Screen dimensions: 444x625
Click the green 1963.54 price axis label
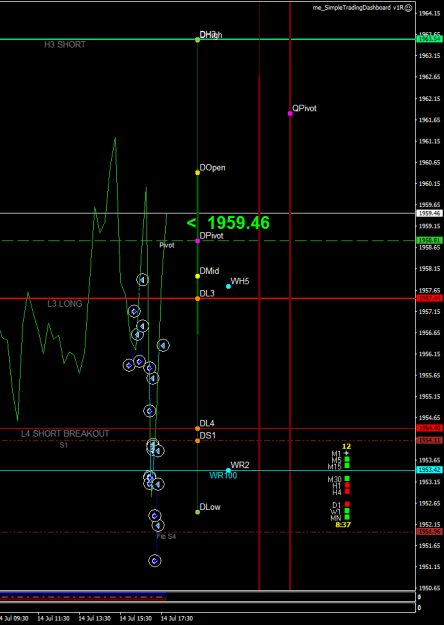point(430,39)
